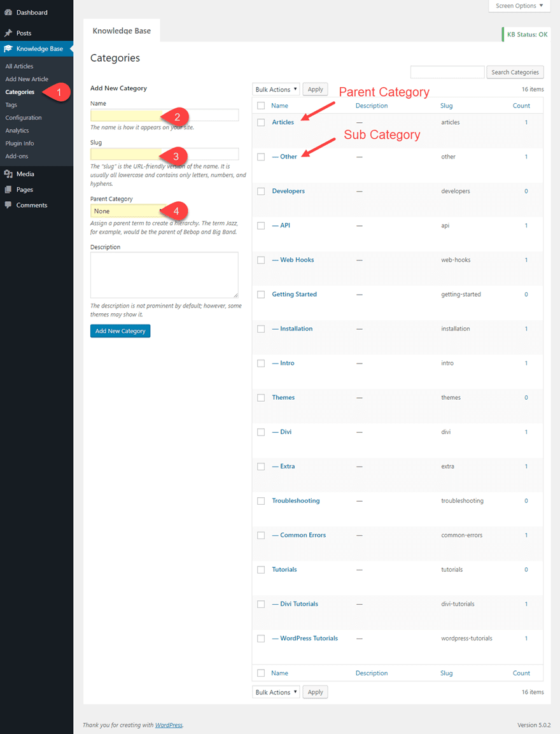Open the Dashboard via its home icon

(8, 11)
